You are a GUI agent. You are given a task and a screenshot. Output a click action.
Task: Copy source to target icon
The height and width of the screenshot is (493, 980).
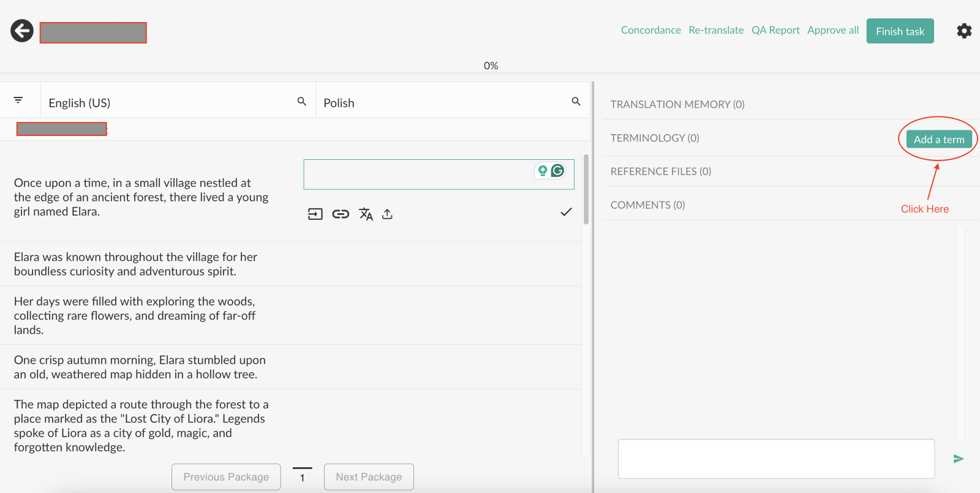click(315, 214)
